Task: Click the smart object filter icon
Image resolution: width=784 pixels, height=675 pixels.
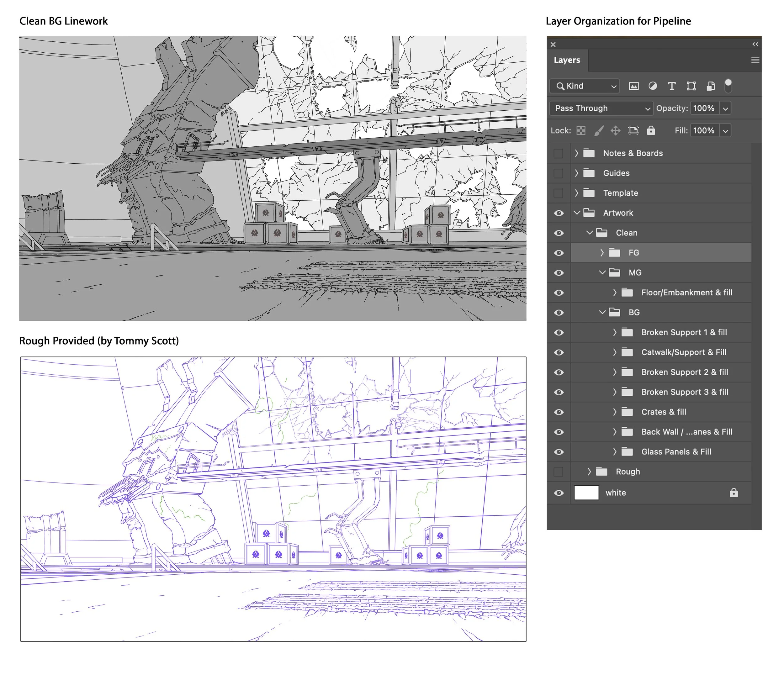Action: point(710,86)
